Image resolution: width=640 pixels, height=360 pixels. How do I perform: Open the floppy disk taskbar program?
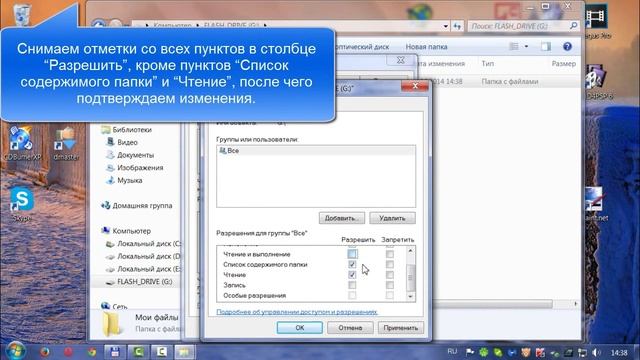click(115, 351)
